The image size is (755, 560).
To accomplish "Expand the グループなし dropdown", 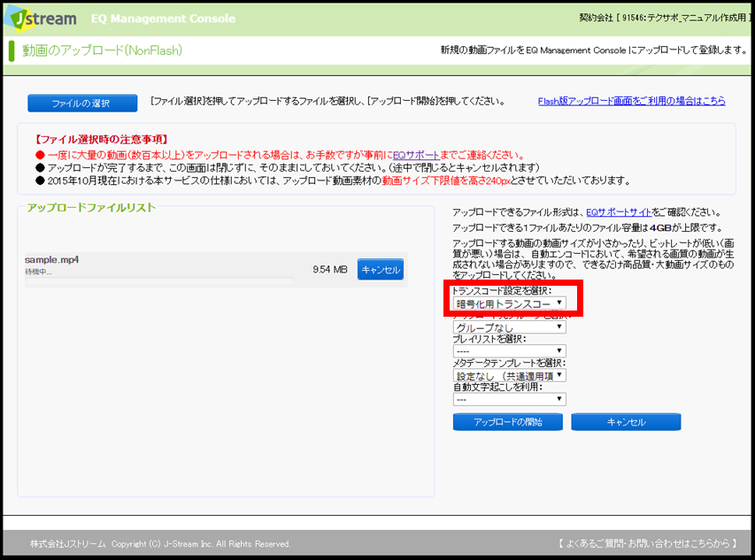I will (x=509, y=327).
